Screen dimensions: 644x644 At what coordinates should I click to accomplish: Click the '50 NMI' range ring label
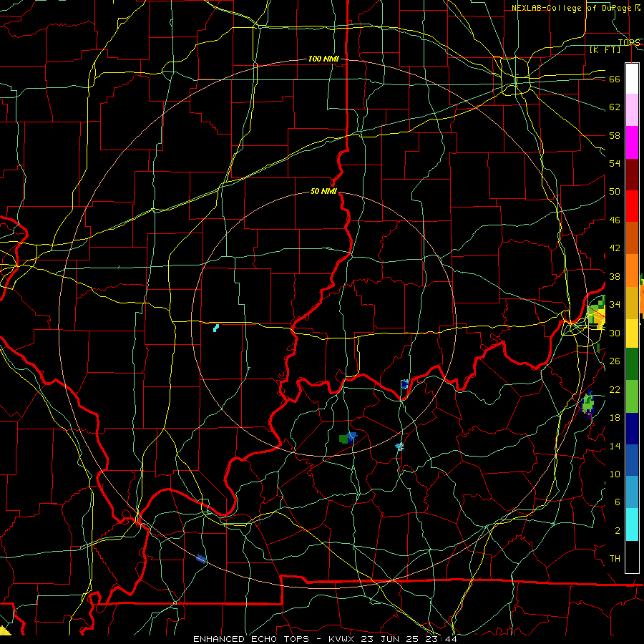(323, 191)
